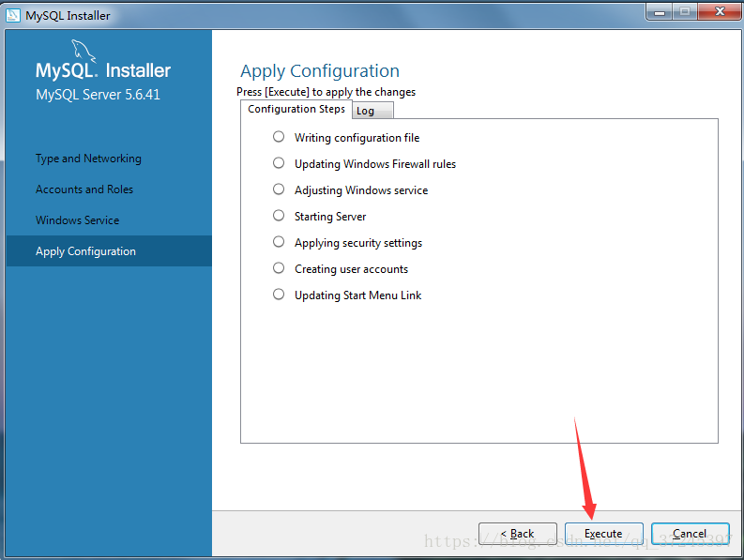Viewport: 744px width, 560px height.
Task: Click the Updating Start Menu Link status circle
Action: tap(279, 295)
